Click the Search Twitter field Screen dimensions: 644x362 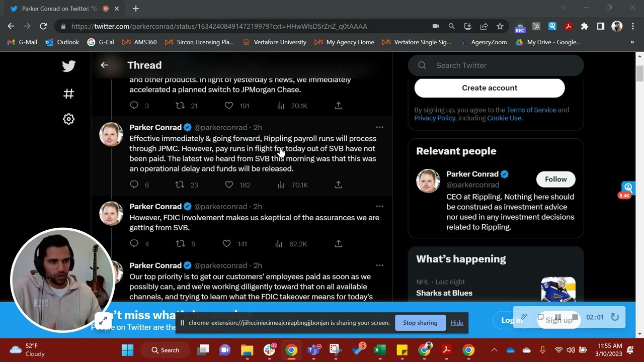point(496,65)
